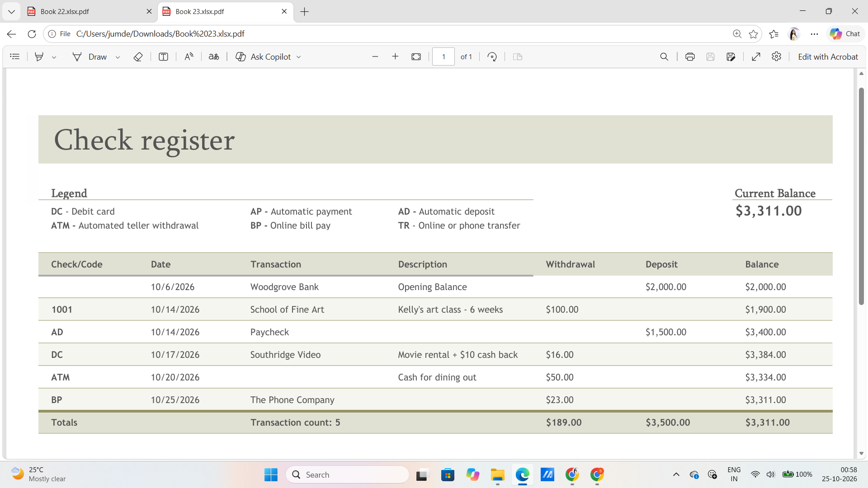Open the Favorites list icon
Viewport: 868px width, 488px height.
pyautogui.click(x=774, y=34)
